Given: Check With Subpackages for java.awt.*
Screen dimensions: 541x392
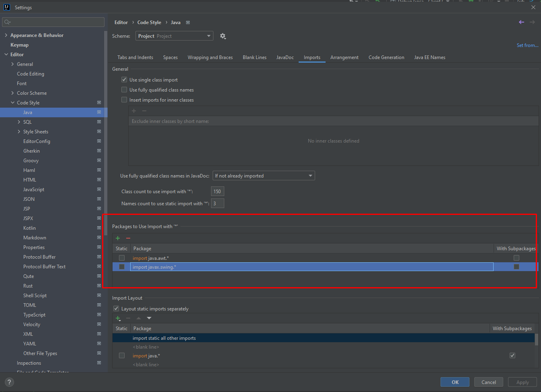Looking at the screenshot, I should 516,258.
